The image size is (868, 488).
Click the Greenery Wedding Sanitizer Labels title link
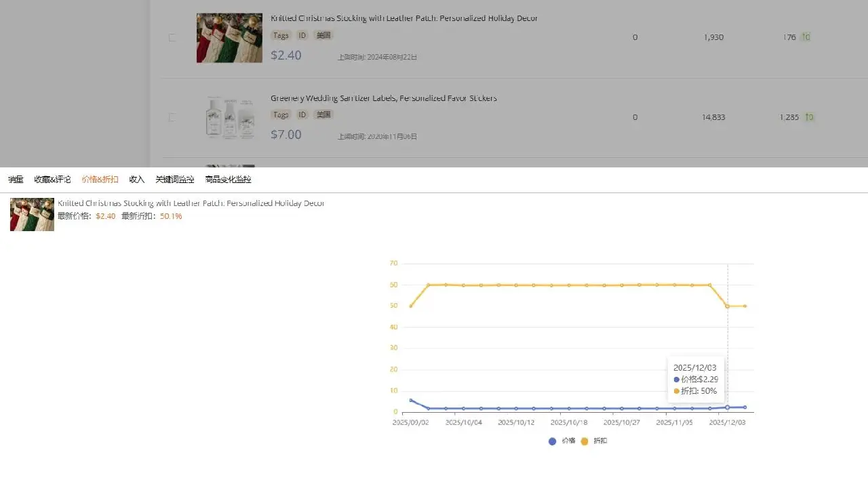(x=385, y=98)
